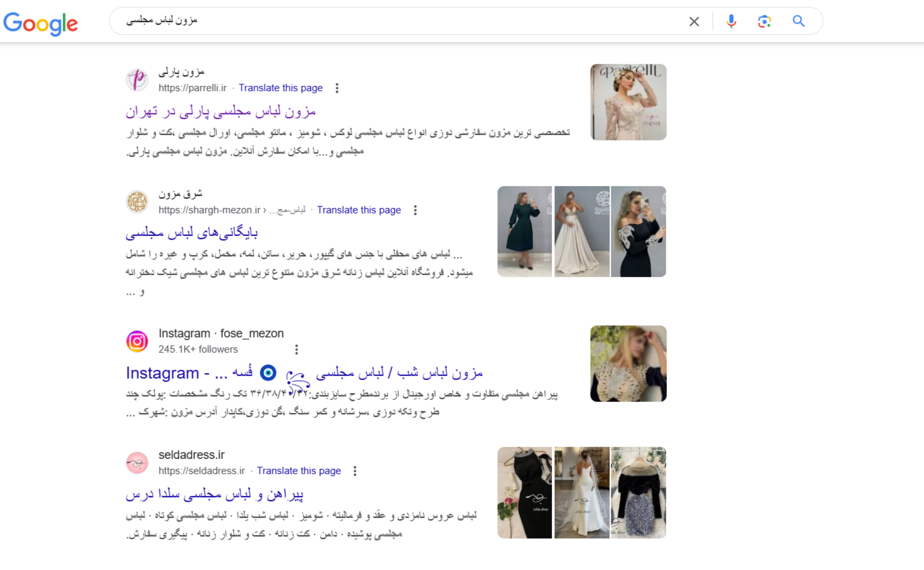Screen dimensions: 924x570
Task: Click Translate this page for parrelli.ir
Action: [281, 88]
